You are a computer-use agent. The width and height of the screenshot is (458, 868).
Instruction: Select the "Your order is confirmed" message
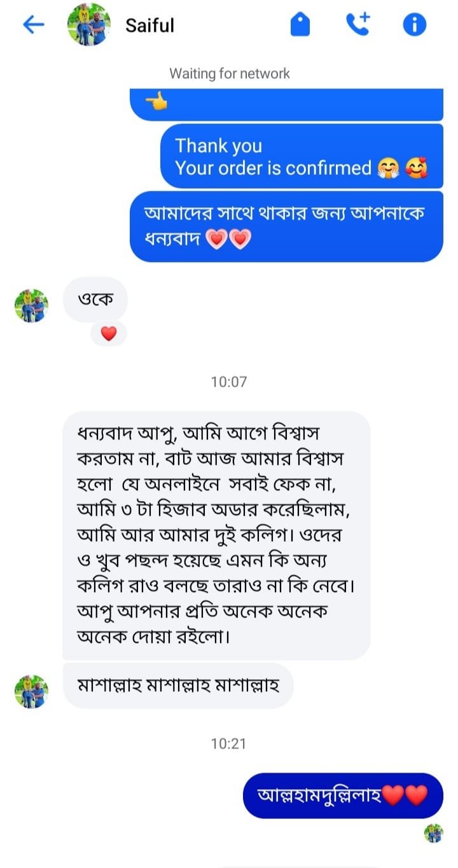point(301,156)
